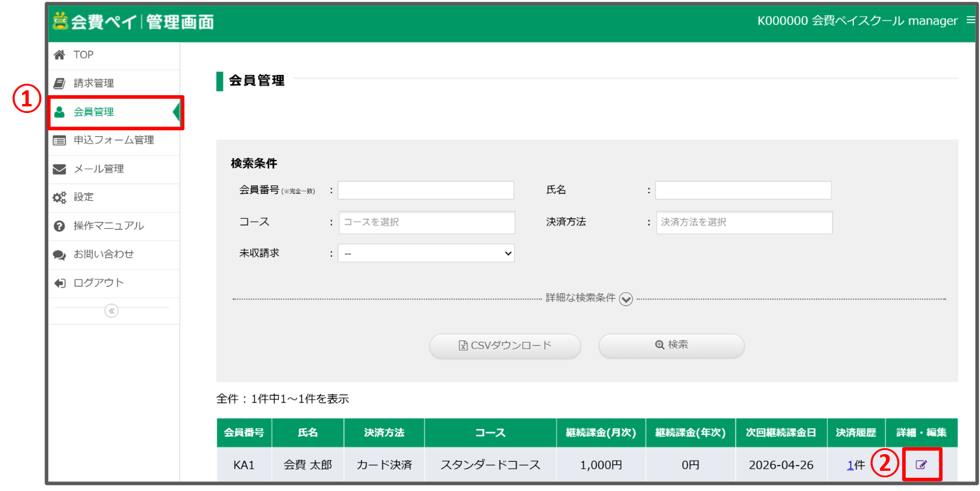Click the 0円 yearly charge cell
Image resolution: width=980 pixels, height=491 pixels.
690,465
